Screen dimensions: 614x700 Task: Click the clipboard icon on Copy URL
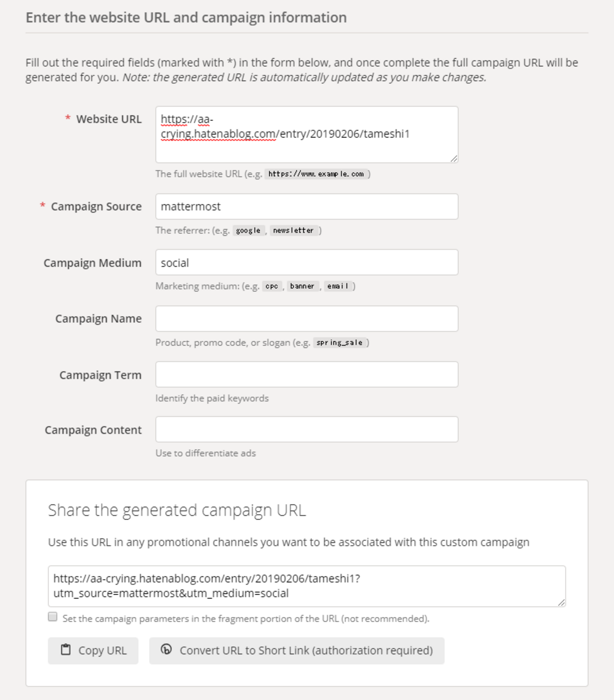[x=66, y=650]
